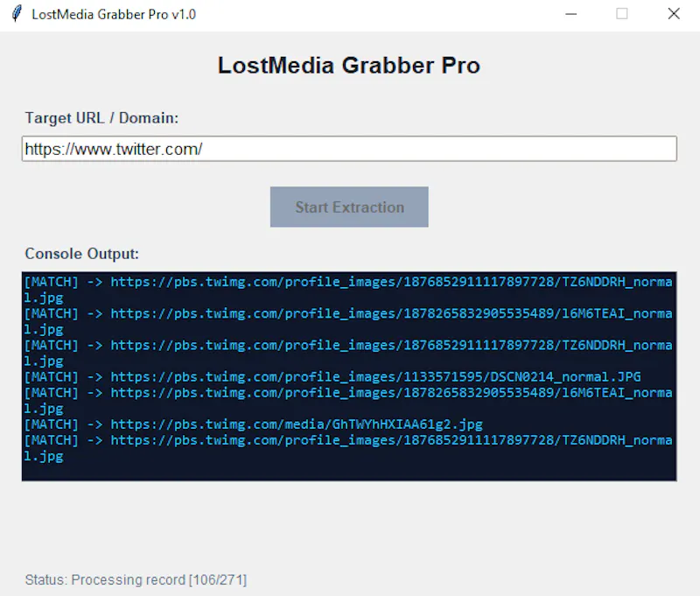Click the Status: Processing record text
Image resolution: width=700 pixels, height=596 pixels.
pos(136,579)
